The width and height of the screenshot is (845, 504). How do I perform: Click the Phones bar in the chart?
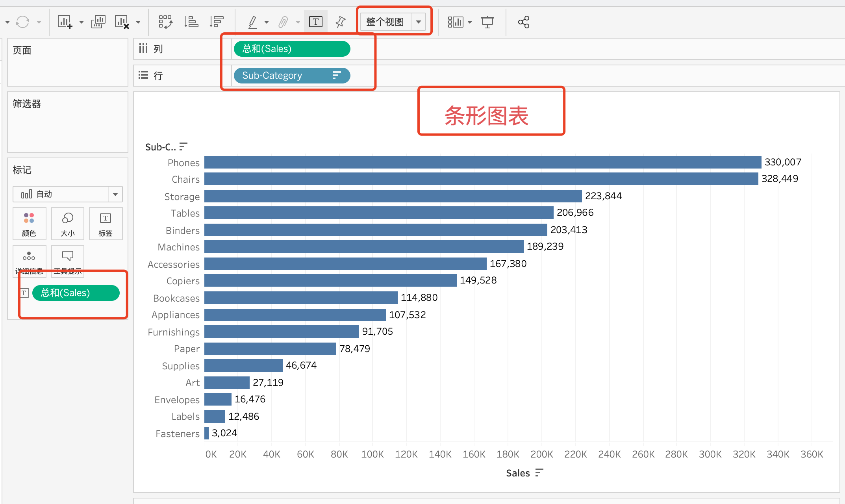coord(482,162)
